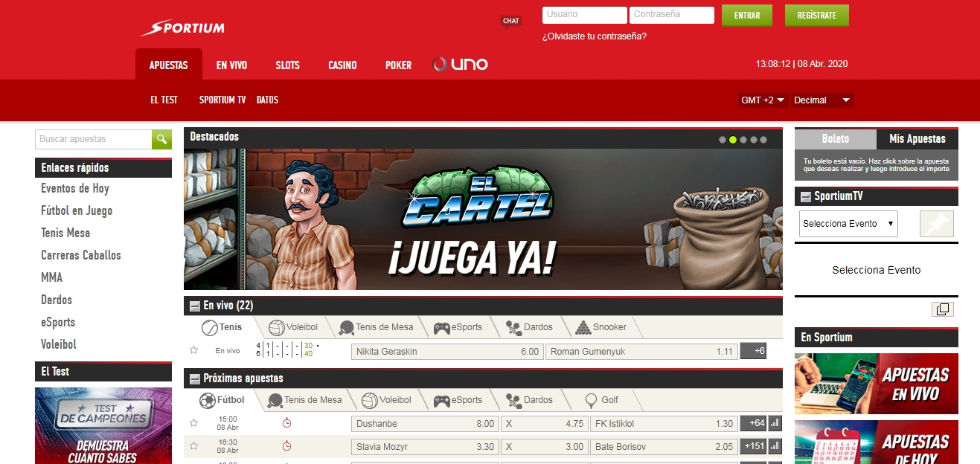Viewport: 980px width, 464px height.
Task: Click the pin icon beside Selecciona Evento
Action: click(936, 224)
